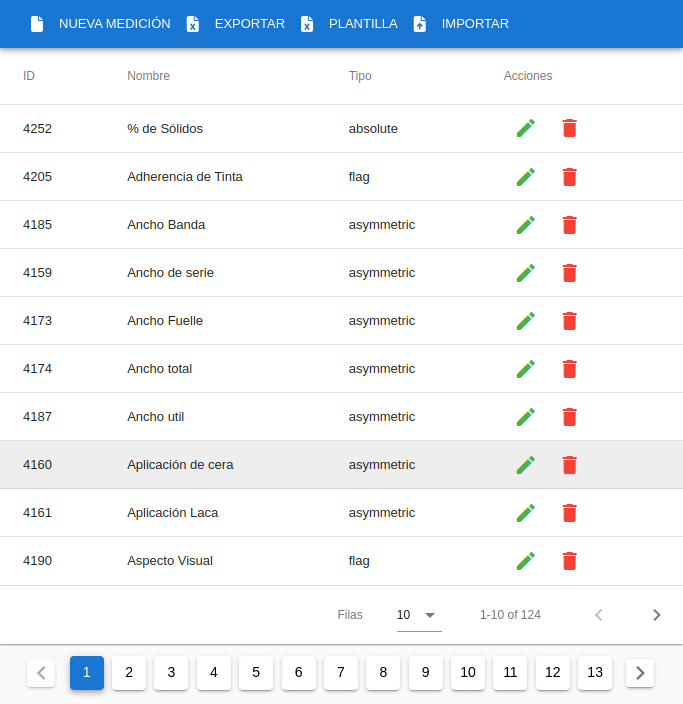Delete the Ancho de serie row
This screenshot has width=683, height=704.
coord(569,273)
